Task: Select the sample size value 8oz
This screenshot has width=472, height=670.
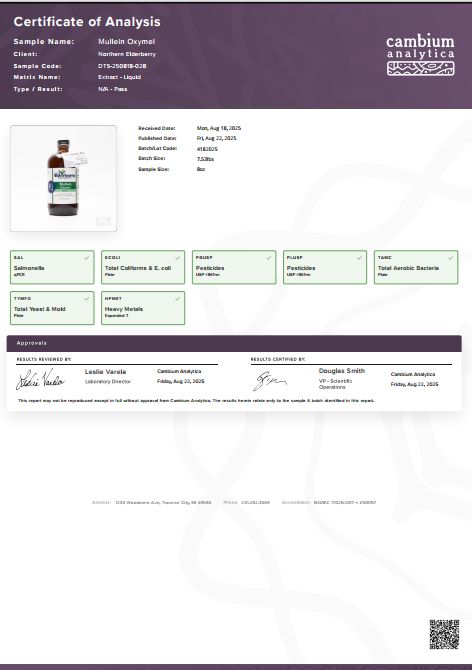Action: (201, 169)
